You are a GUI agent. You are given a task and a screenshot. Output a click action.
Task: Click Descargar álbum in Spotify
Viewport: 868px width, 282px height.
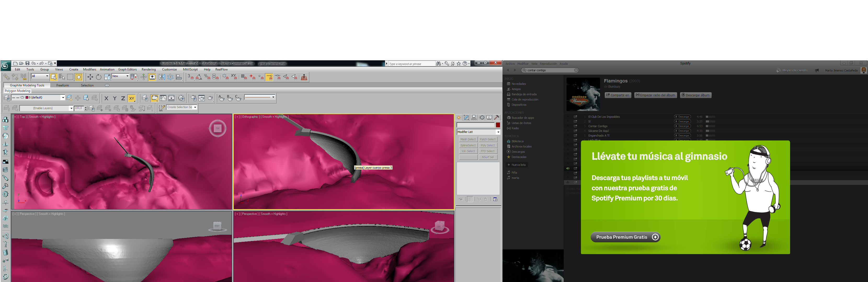pyautogui.click(x=695, y=95)
